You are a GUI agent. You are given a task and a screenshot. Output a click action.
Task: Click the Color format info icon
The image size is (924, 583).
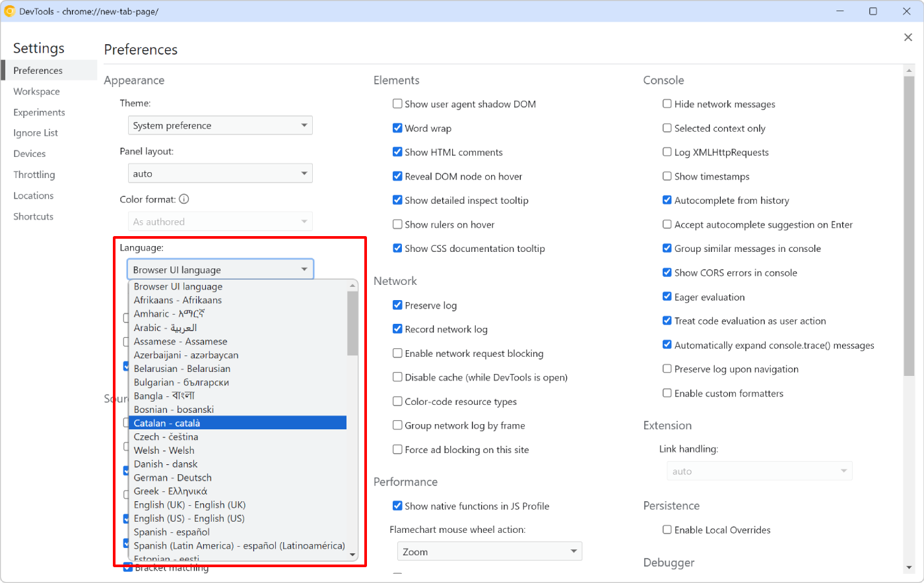(x=183, y=199)
